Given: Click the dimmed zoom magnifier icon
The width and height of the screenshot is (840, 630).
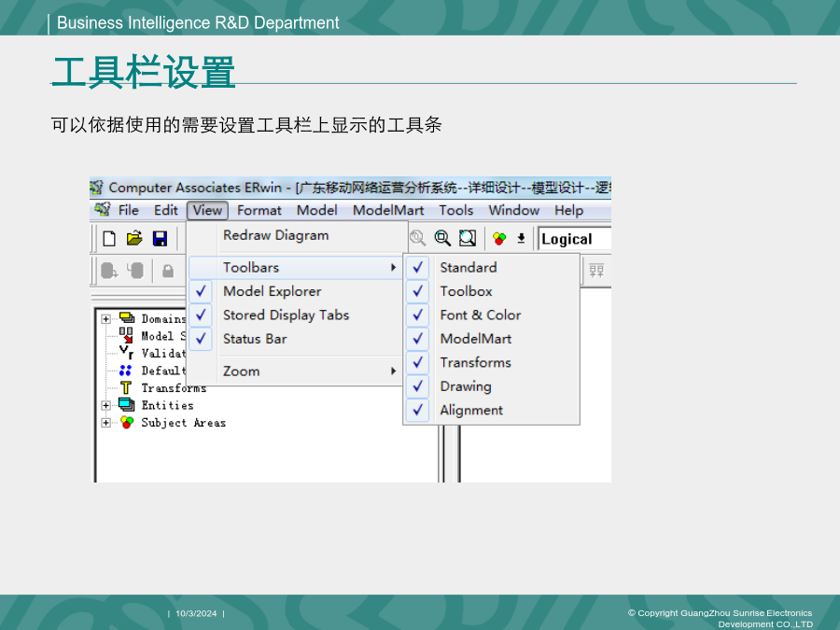Looking at the screenshot, I should [x=417, y=238].
